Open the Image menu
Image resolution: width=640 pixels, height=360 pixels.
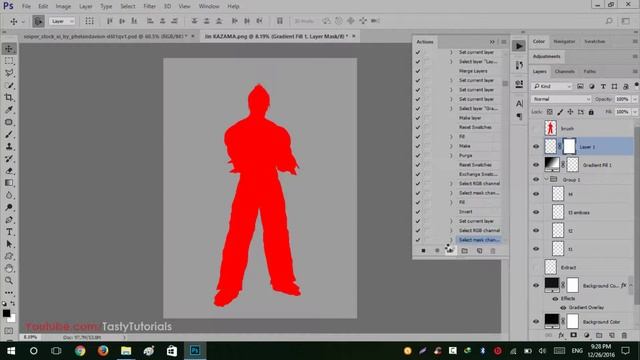pos(63,6)
